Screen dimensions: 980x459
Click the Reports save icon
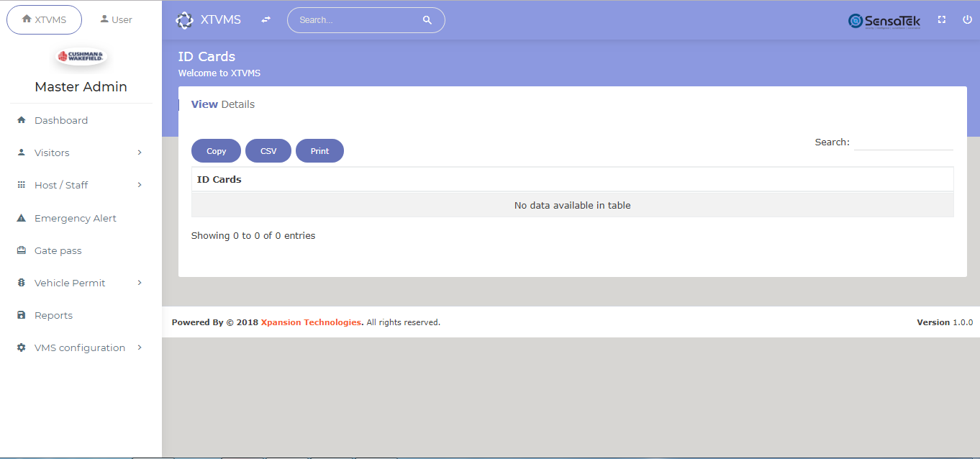(21, 315)
